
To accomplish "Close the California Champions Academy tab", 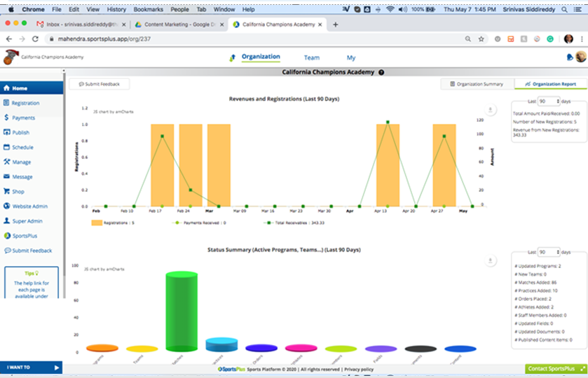I will point(320,24).
